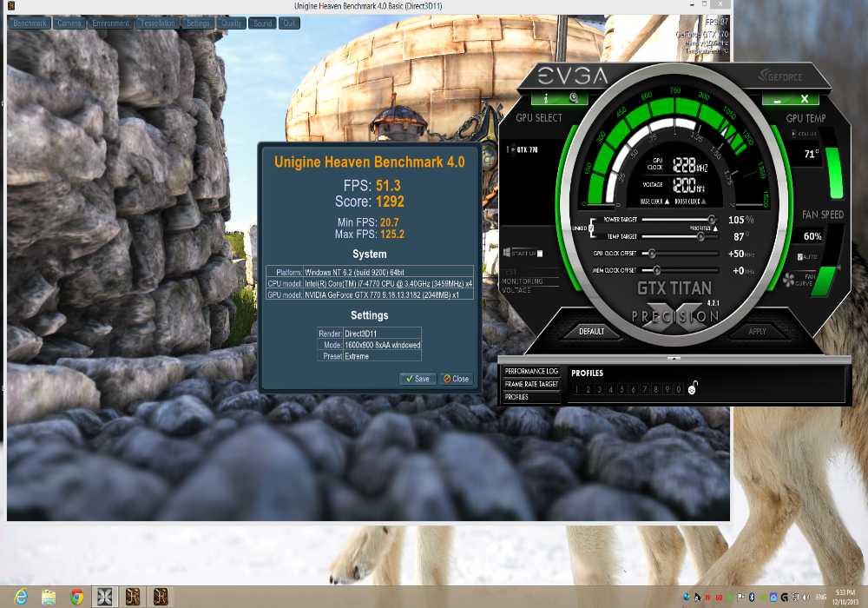868x608 pixels.
Task: Click the Temp Target slider handle
Action: 700,236
